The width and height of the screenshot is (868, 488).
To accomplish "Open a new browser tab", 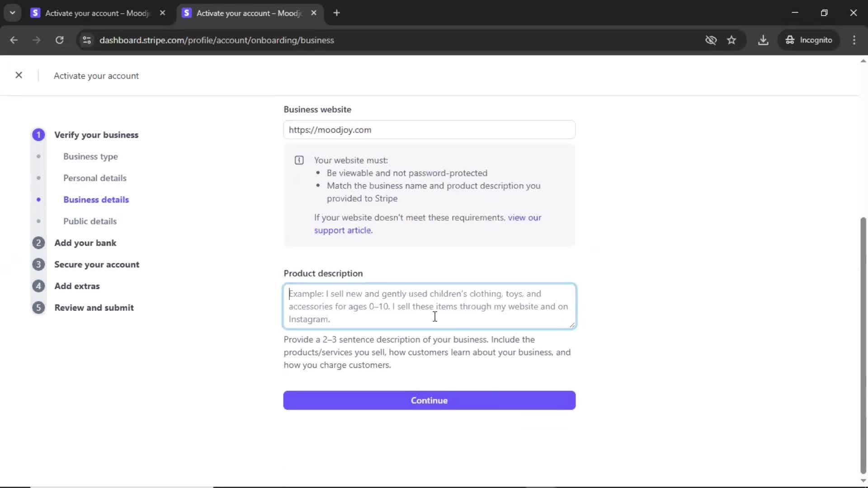I will click(x=336, y=13).
